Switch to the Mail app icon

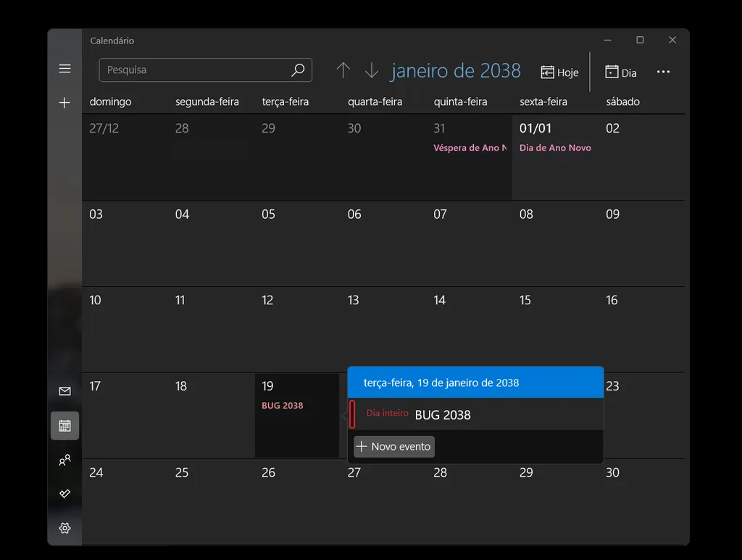pyautogui.click(x=64, y=391)
